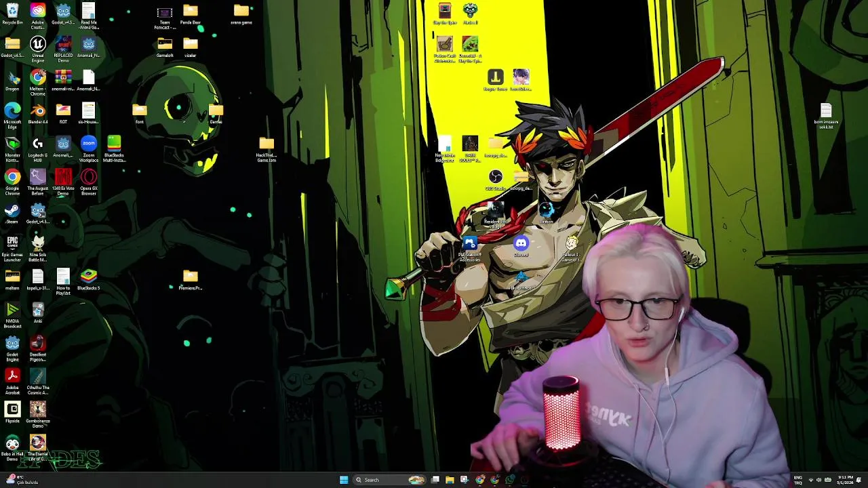Image resolution: width=868 pixels, height=488 pixels.
Task: Launch the Discord desktop shortcut
Action: [x=521, y=247]
